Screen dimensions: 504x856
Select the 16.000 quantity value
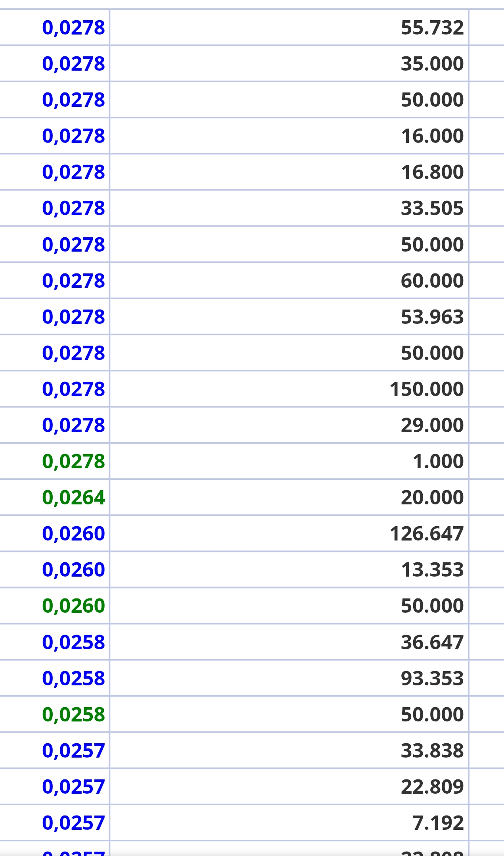click(432, 136)
